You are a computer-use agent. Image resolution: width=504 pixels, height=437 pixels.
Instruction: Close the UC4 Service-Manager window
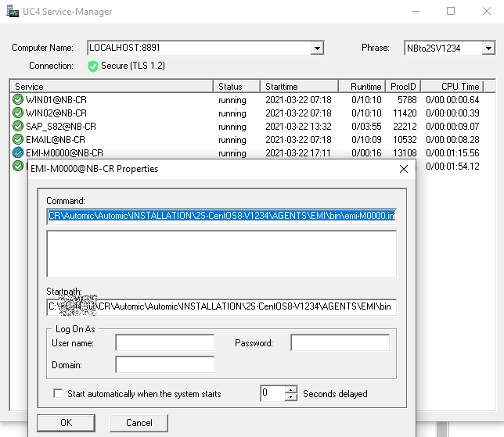point(487,11)
